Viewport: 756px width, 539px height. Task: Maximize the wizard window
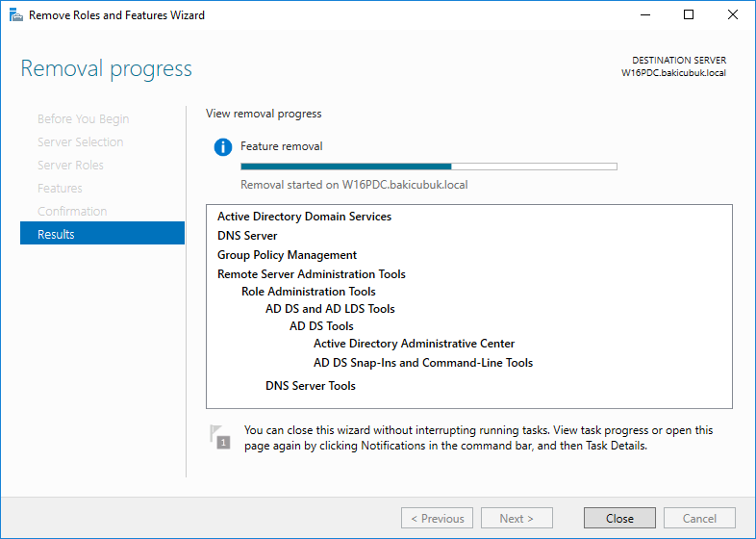coord(689,15)
